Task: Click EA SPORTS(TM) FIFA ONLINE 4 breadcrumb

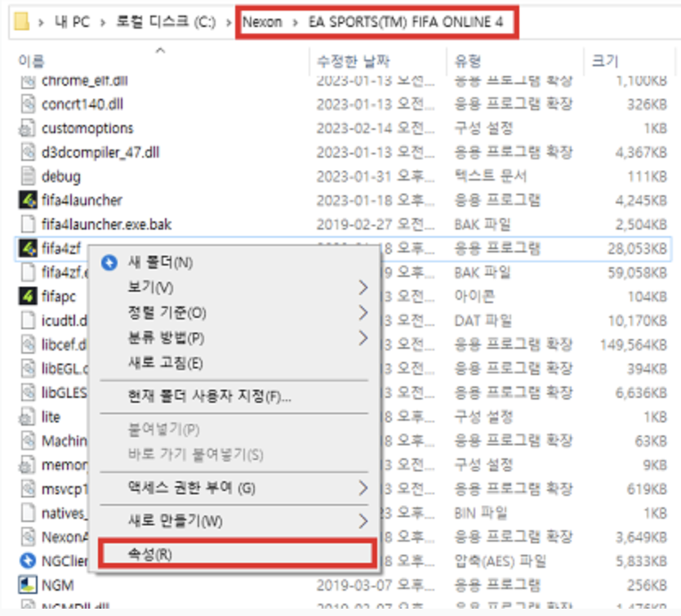Action: pyautogui.click(x=406, y=22)
